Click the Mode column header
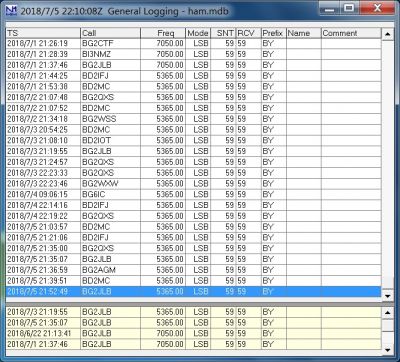This screenshot has height=362, width=400. click(198, 33)
